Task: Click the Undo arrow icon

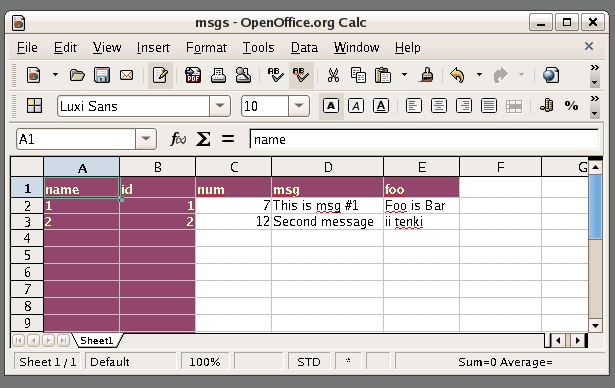Action: click(457, 75)
